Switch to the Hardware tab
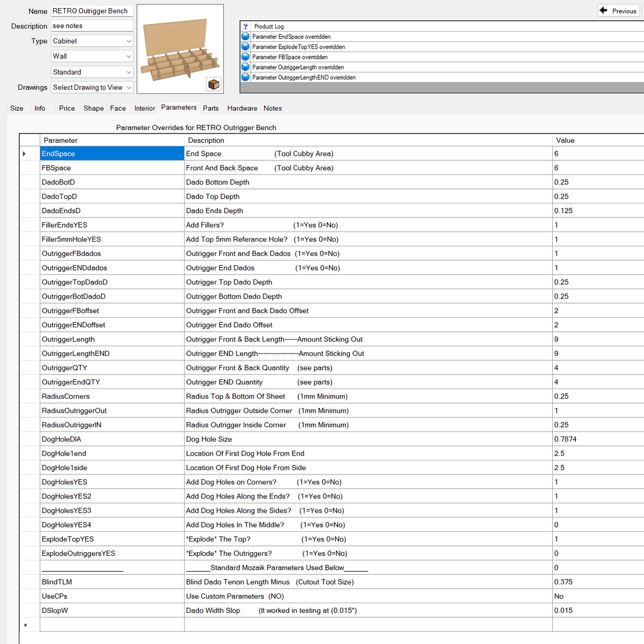The width and height of the screenshot is (644, 644). [242, 108]
